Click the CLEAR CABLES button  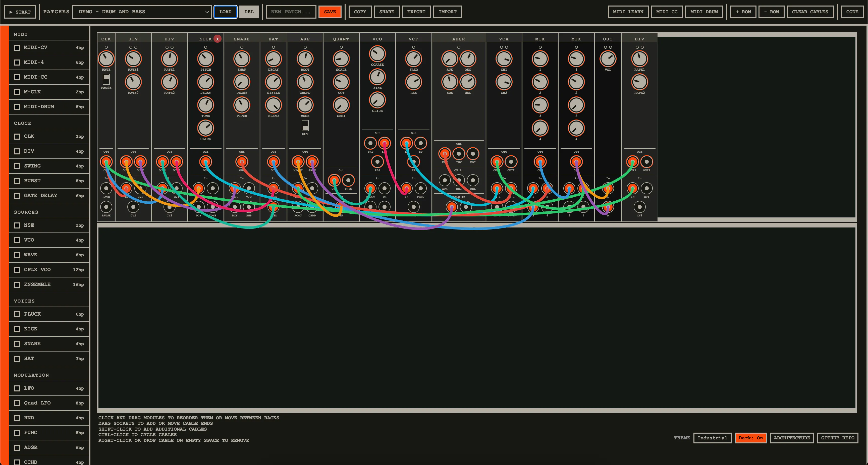810,12
